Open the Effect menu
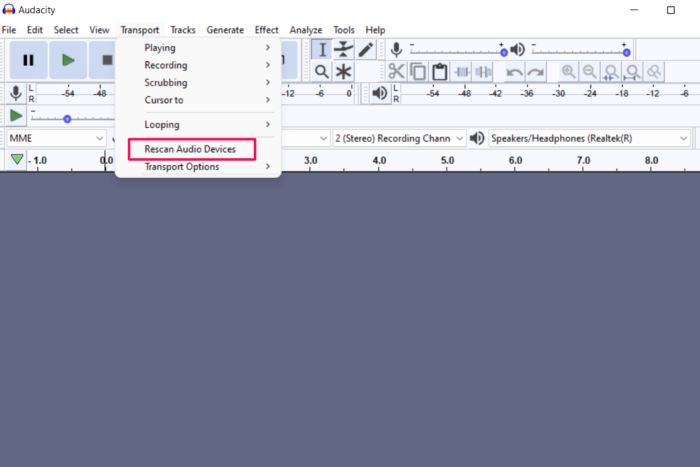 [267, 30]
